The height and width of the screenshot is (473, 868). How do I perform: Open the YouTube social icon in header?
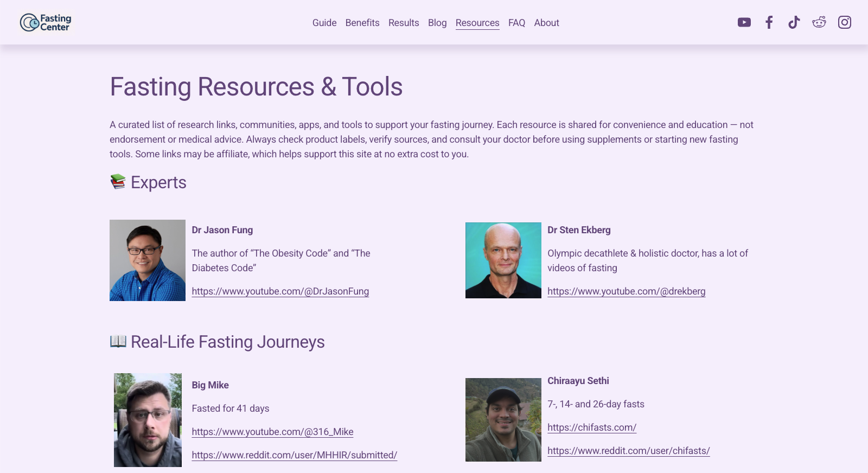pos(744,22)
